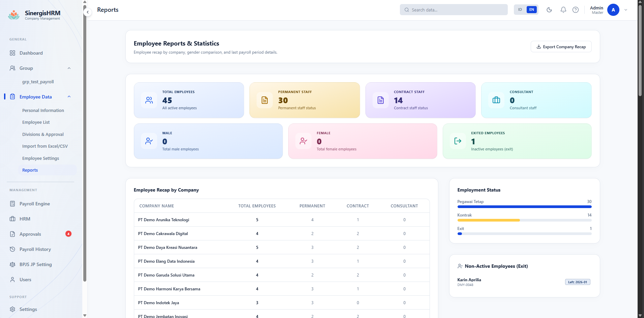Select grp_test_payroll group
This screenshot has height=318, width=644.
pyautogui.click(x=38, y=82)
